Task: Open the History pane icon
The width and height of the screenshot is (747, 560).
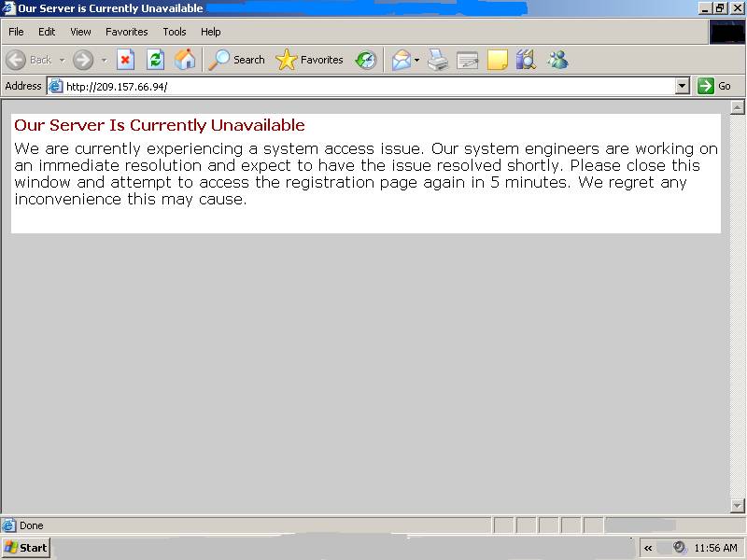Action: tap(366, 60)
